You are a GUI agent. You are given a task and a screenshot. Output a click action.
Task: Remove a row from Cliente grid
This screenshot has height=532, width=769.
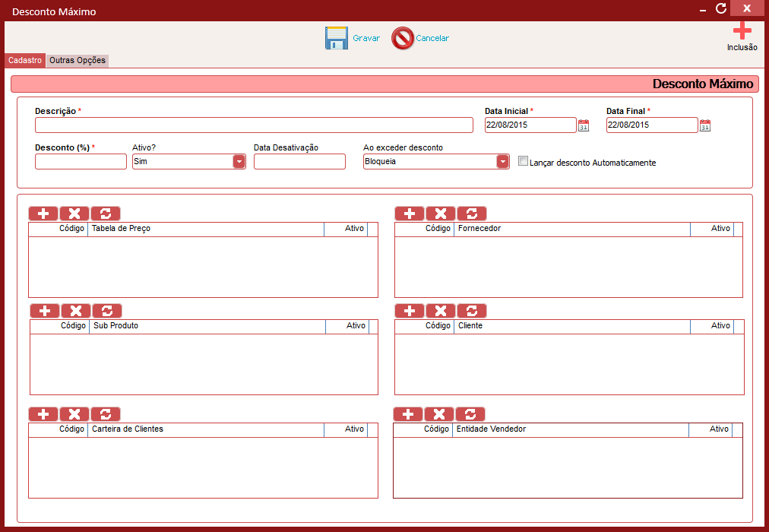tap(441, 311)
